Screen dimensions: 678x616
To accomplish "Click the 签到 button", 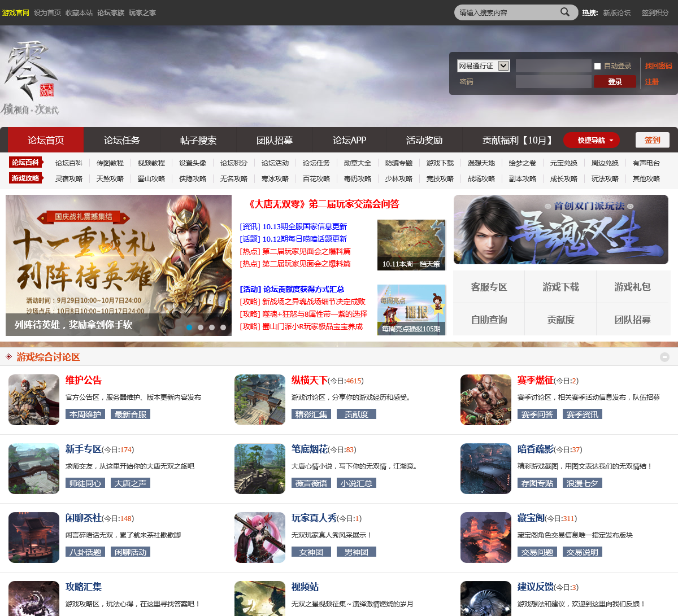I will [653, 140].
